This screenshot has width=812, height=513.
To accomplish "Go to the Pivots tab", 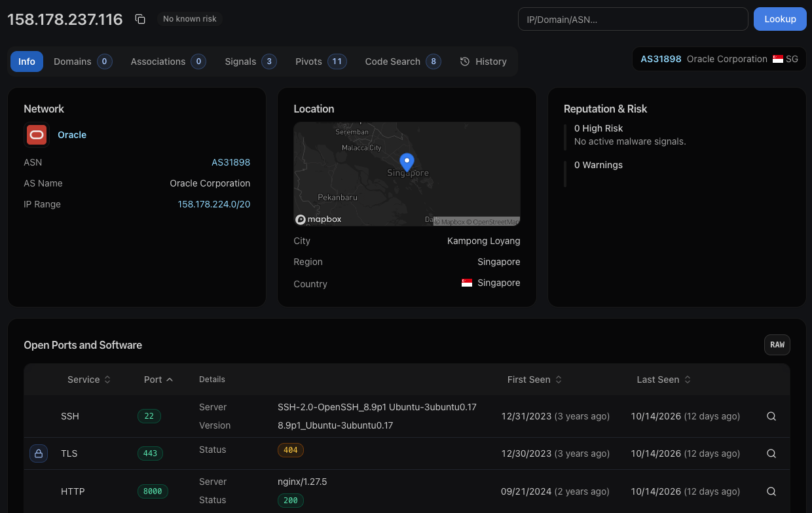I will click(x=321, y=62).
